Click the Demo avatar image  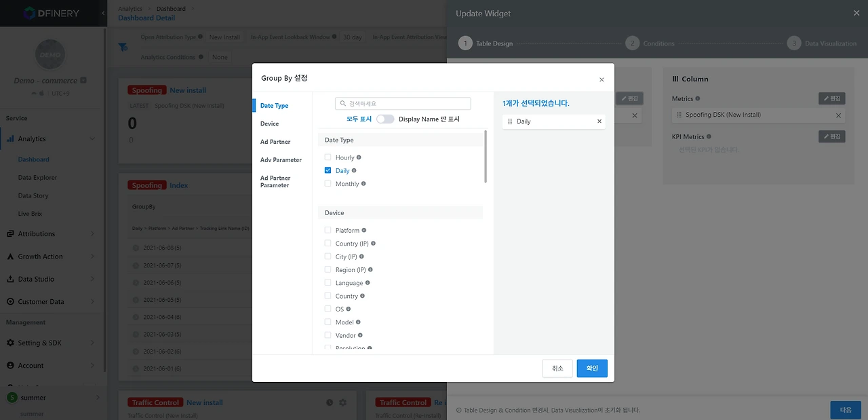[50, 54]
